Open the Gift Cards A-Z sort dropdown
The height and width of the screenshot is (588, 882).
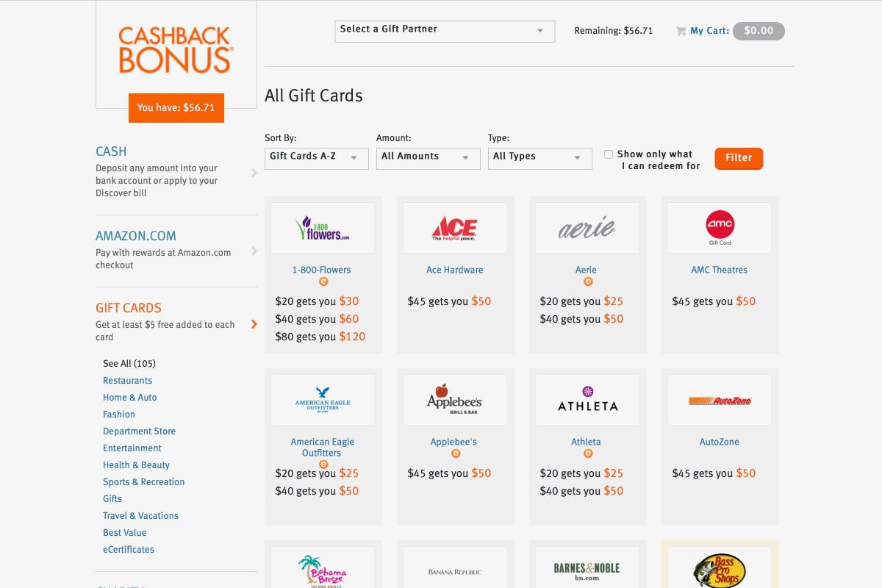(316, 158)
